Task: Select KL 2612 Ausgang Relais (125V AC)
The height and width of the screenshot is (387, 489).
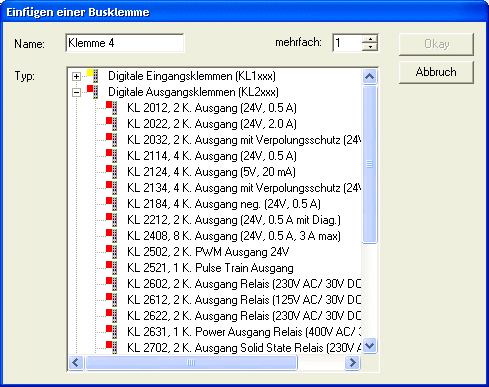Action: click(x=244, y=300)
